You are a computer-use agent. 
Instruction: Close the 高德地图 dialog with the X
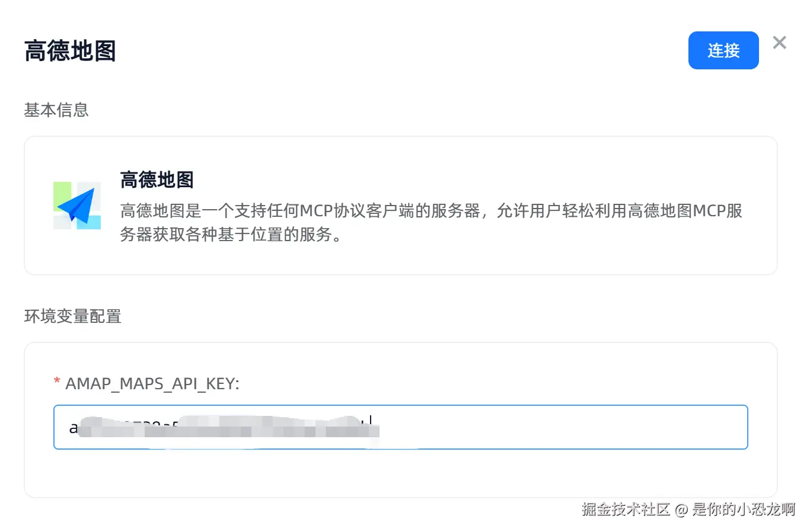tap(779, 43)
